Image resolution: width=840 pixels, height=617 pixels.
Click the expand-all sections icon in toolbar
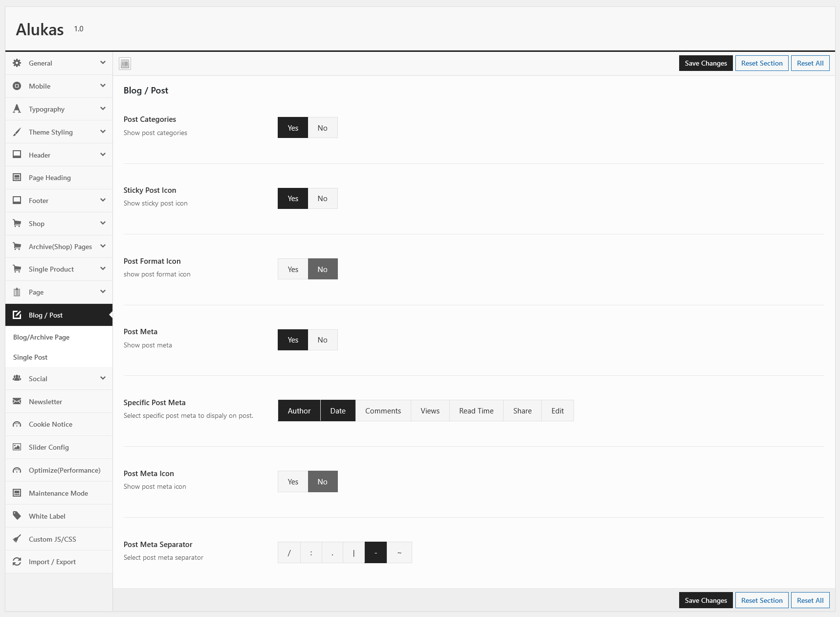[125, 64]
